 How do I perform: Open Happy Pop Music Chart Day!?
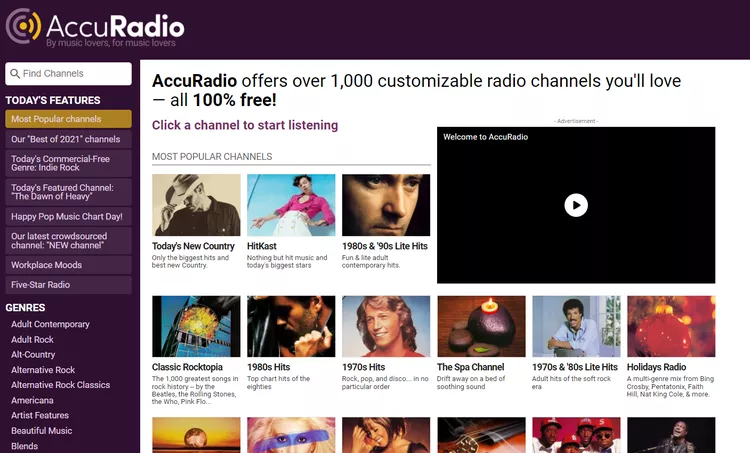tap(68, 217)
